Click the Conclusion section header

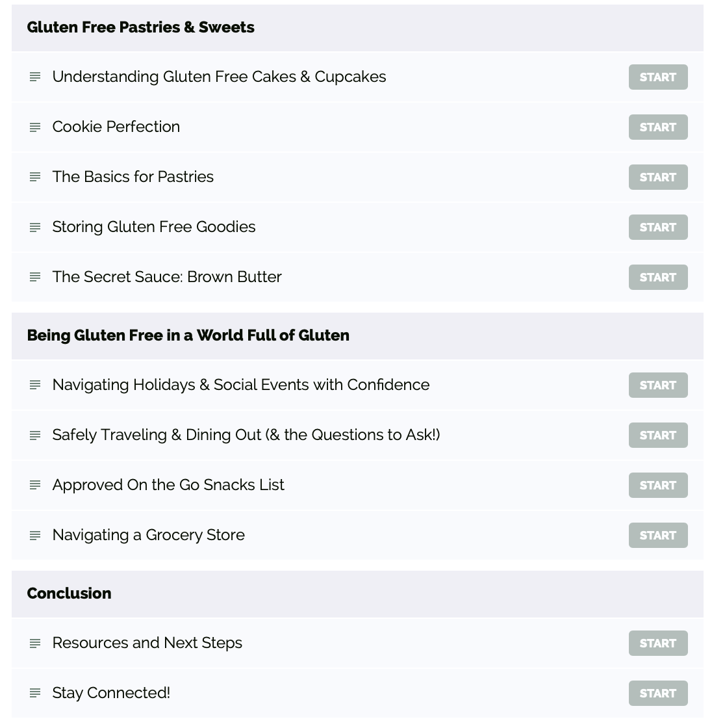click(x=69, y=593)
